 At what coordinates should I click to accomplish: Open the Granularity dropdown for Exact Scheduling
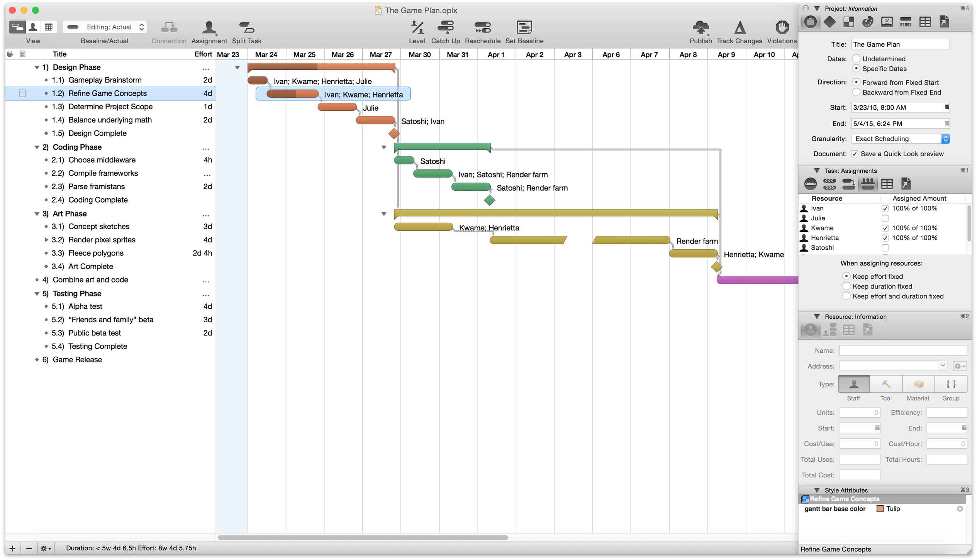coord(945,138)
